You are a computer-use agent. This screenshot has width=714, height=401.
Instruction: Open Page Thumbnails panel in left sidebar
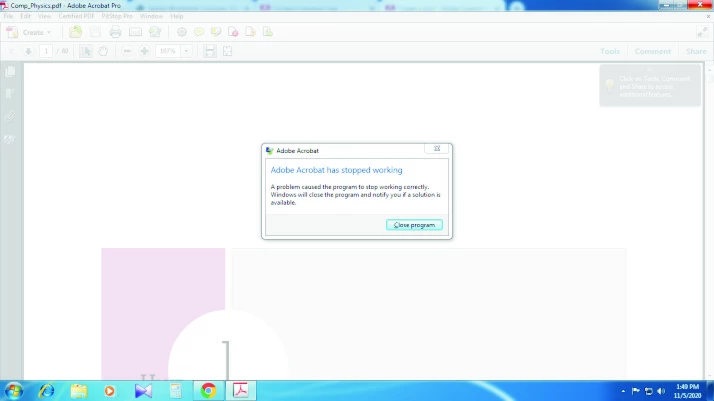[10, 71]
